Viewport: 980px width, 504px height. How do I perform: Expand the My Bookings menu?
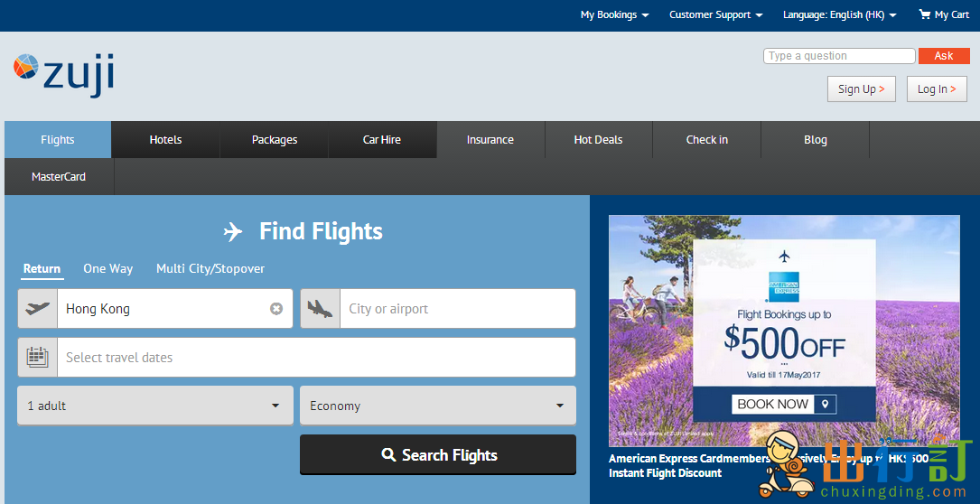[614, 14]
